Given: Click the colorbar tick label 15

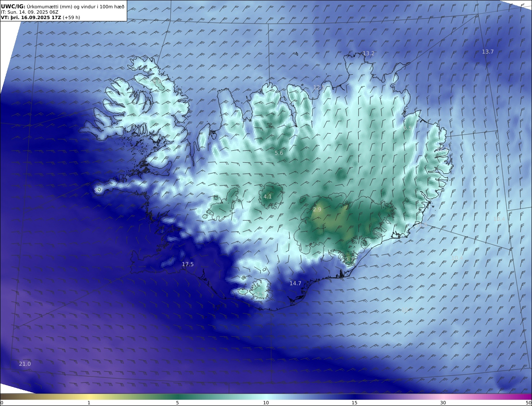Looking at the screenshot, I should point(355,403).
